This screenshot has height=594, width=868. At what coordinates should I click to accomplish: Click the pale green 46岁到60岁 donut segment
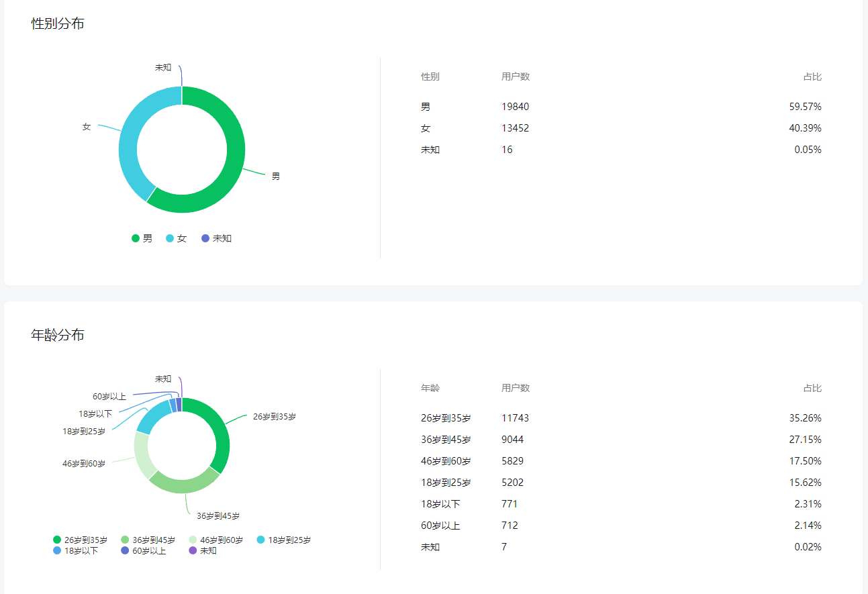[x=142, y=455]
